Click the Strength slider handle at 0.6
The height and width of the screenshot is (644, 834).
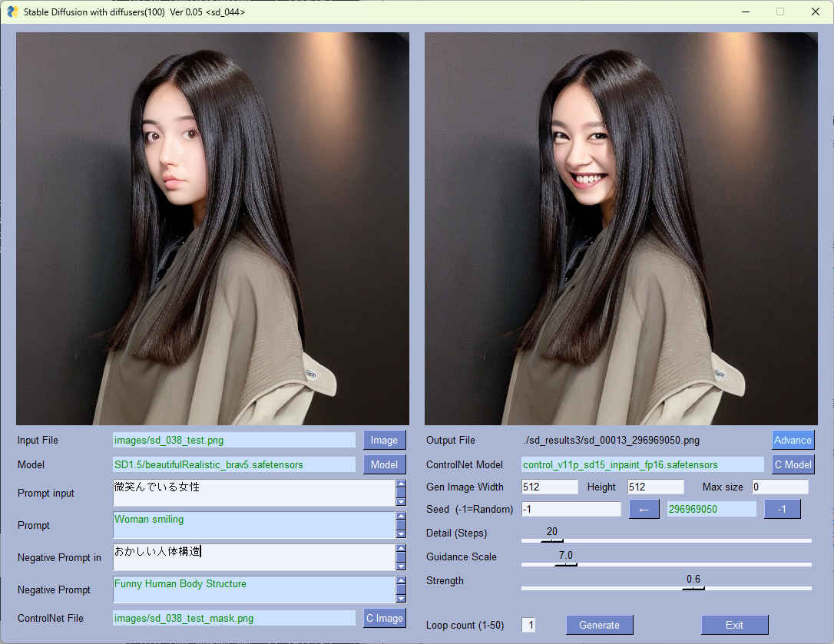click(x=693, y=588)
